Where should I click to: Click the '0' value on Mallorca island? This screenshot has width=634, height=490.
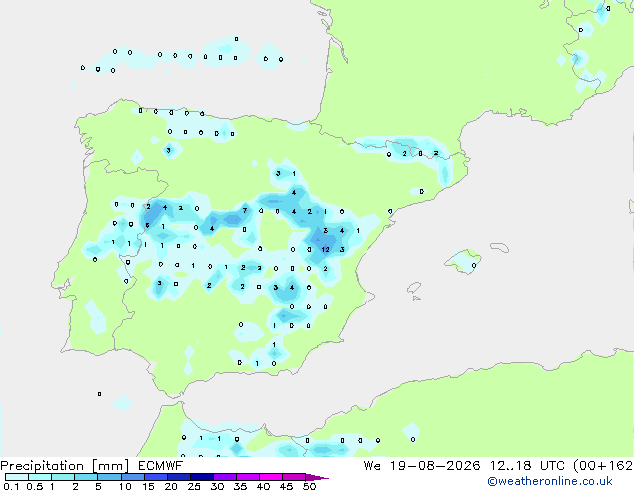474,266
